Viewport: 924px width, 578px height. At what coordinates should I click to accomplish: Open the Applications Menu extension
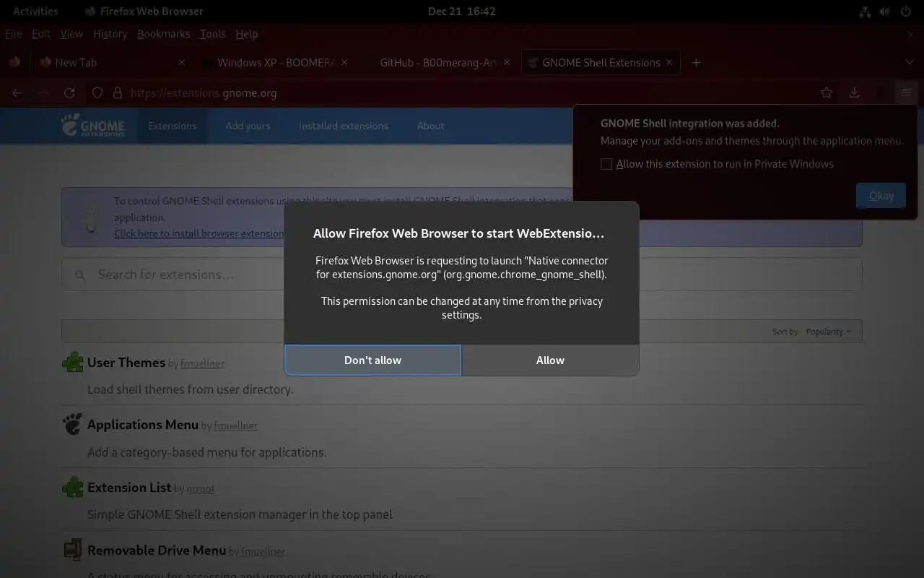coord(143,424)
